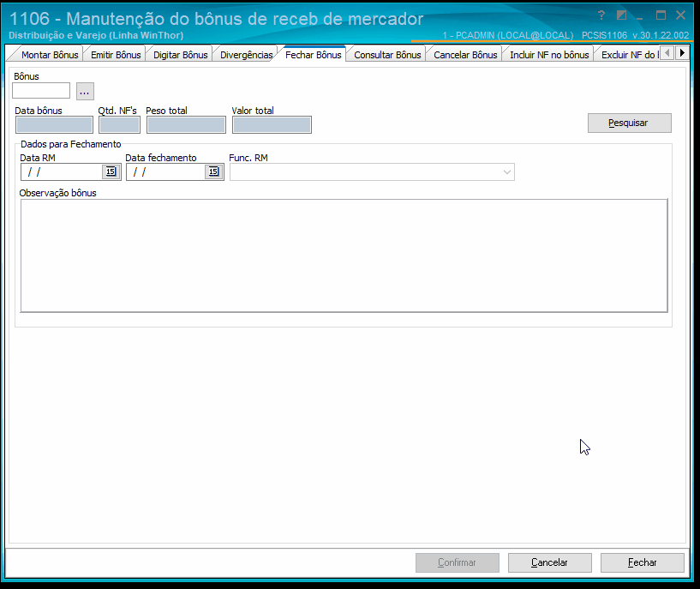
Task: Click the help question mark icon
Action: [601, 15]
